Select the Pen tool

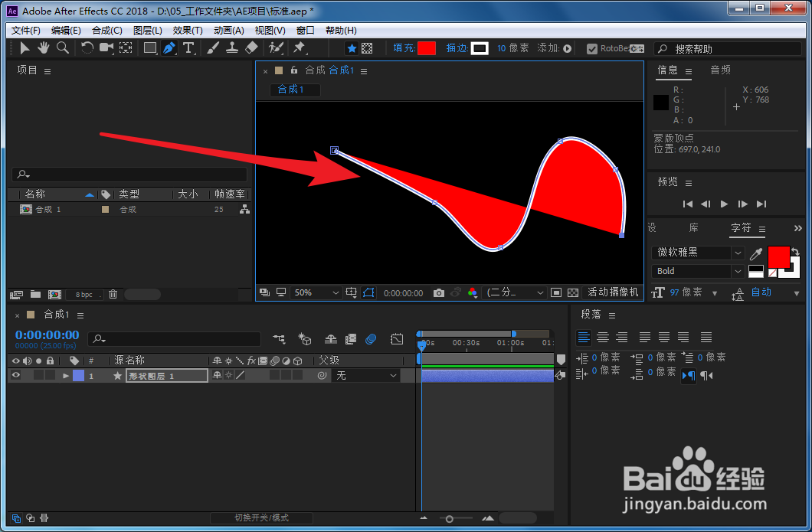point(169,48)
